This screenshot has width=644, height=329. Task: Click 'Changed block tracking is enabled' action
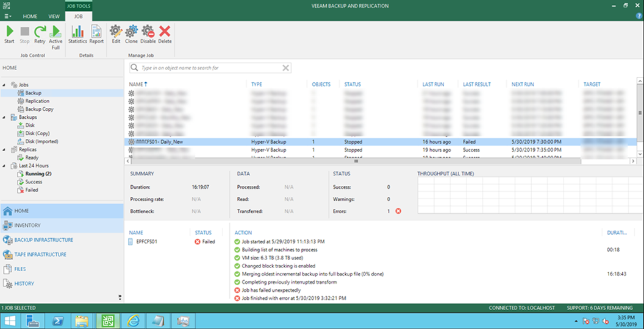[279, 266]
